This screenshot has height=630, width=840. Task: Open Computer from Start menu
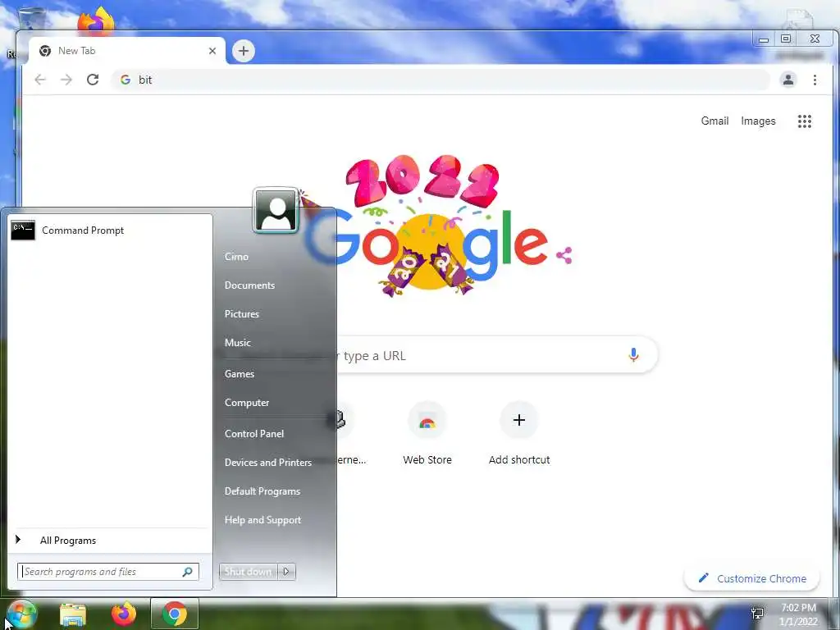(x=246, y=402)
